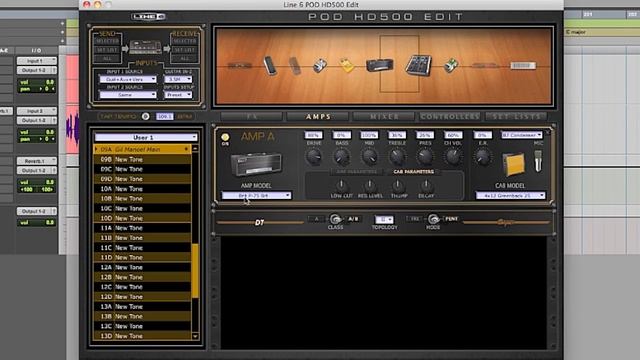640x360 pixels.
Task: Select the blue-white pedal in the signal chain
Action: pos(320,65)
